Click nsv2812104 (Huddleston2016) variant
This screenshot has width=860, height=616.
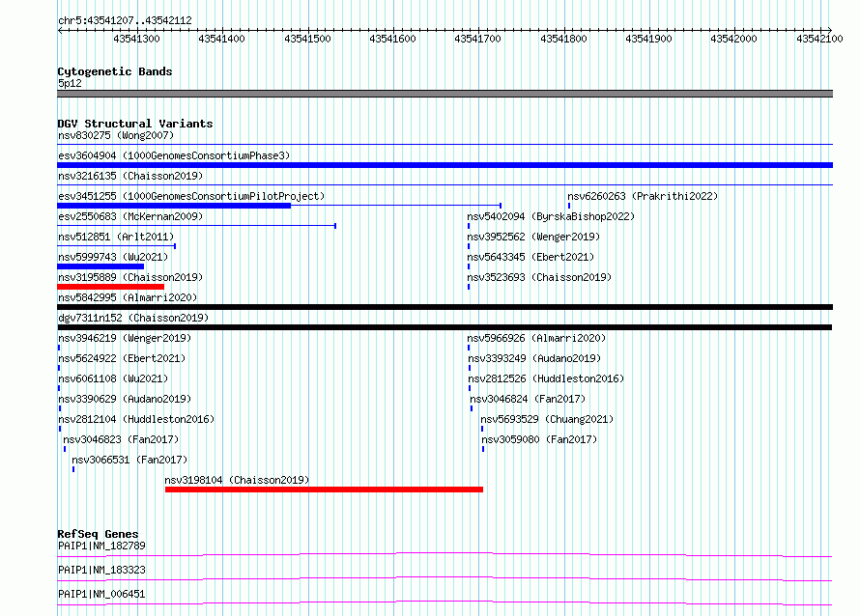136,419
